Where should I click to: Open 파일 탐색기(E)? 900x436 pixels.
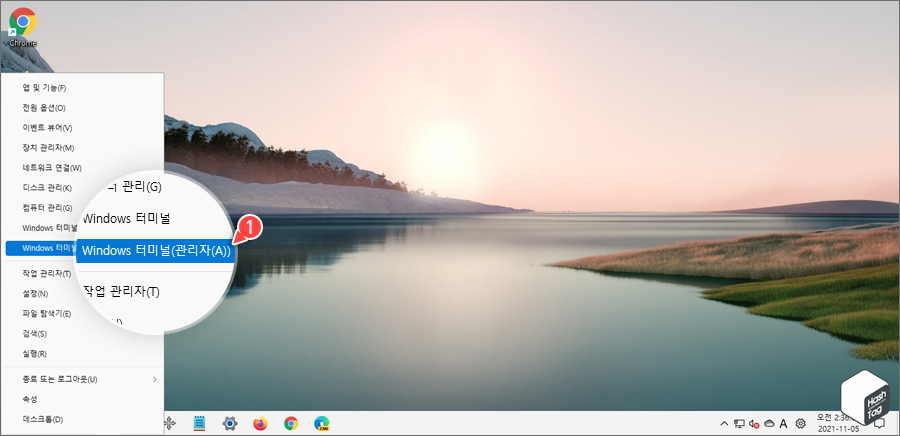(47, 314)
